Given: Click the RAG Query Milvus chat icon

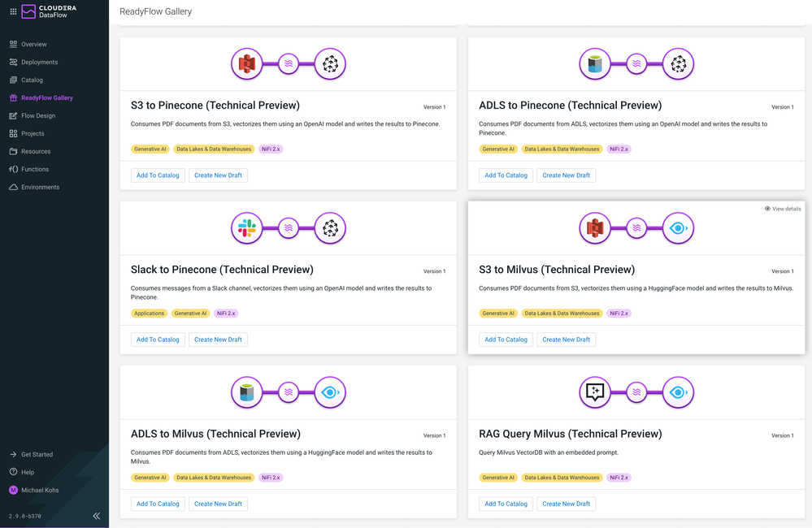Looking at the screenshot, I should 595,392.
